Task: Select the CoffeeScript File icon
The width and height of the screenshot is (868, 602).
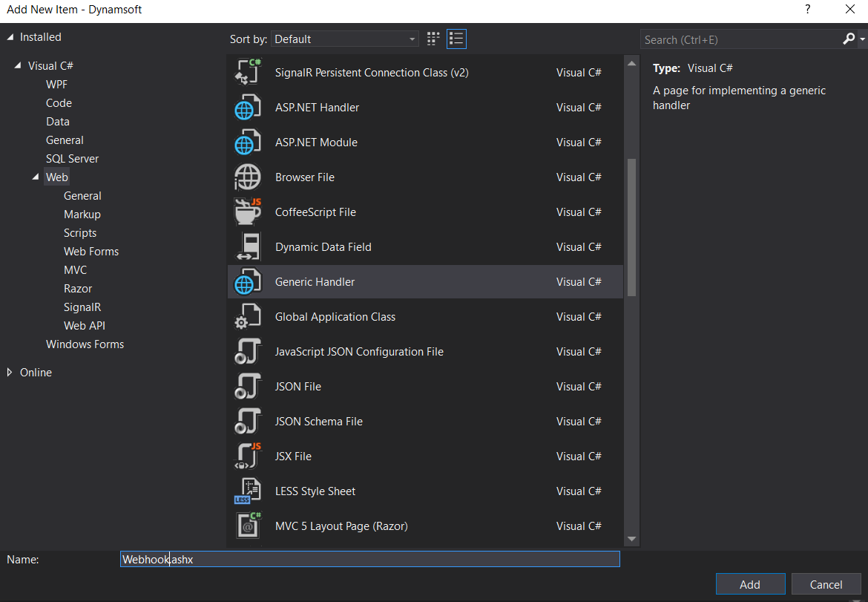Action: pyautogui.click(x=248, y=212)
